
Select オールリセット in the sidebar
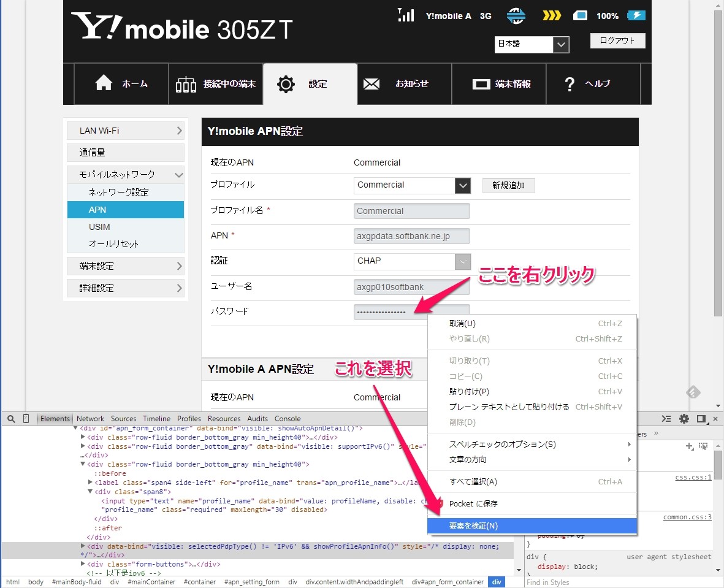coord(113,244)
